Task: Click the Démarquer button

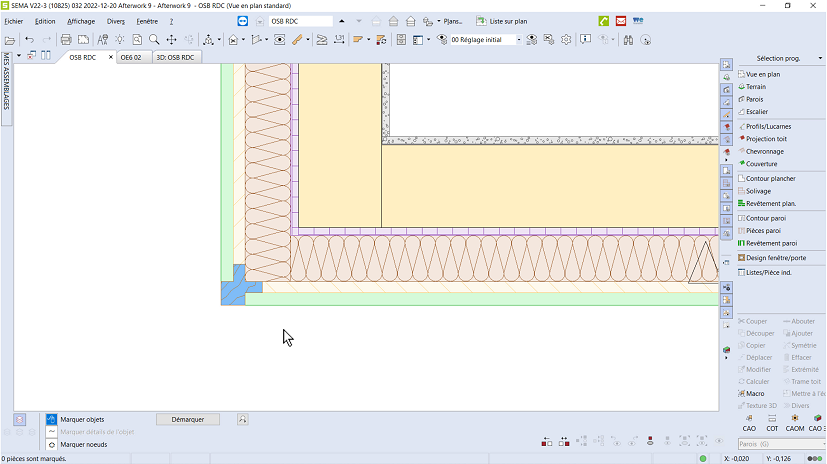Action: (x=188, y=419)
